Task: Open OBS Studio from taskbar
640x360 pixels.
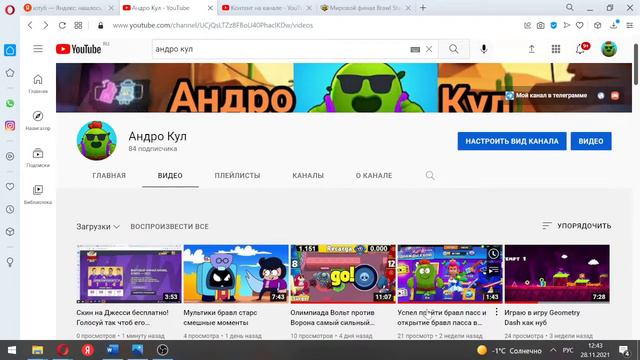Action: click(x=162, y=350)
